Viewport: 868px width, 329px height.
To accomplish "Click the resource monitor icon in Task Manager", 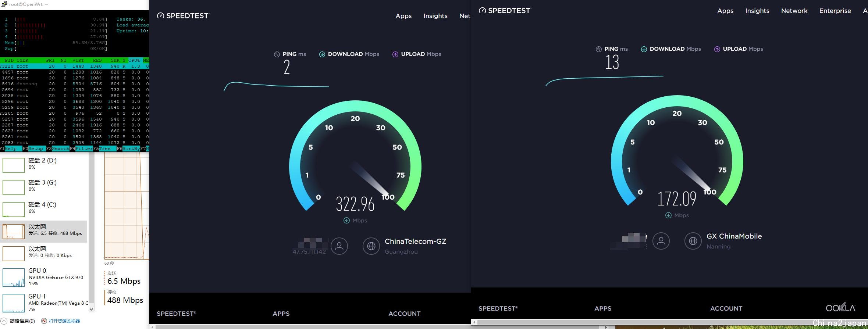I will coord(44,321).
